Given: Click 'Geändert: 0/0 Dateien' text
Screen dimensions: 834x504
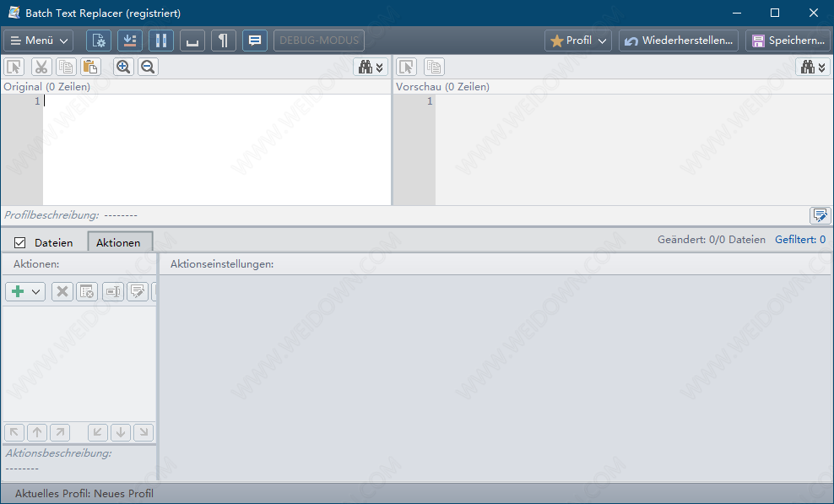Looking at the screenshot, I should (711, 240).
